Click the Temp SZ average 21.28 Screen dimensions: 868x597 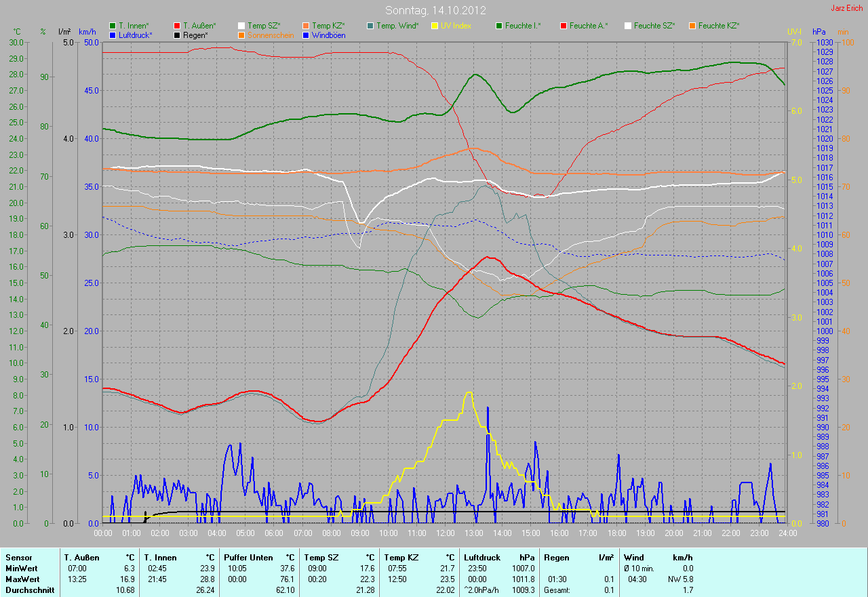pyautogui.click(x=365, y=590)
